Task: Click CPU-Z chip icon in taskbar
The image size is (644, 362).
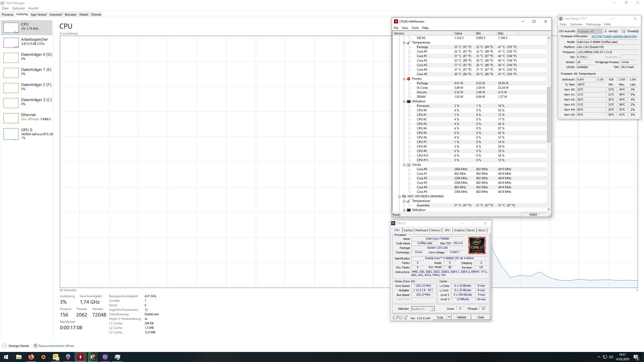Action: click(105, 357)
